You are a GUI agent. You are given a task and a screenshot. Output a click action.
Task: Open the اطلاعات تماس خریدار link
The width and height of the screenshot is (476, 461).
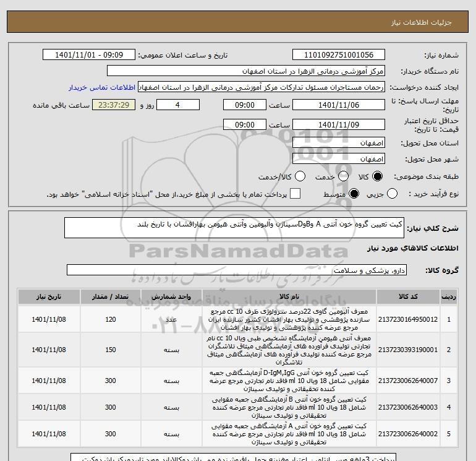(x=102, y=87)
